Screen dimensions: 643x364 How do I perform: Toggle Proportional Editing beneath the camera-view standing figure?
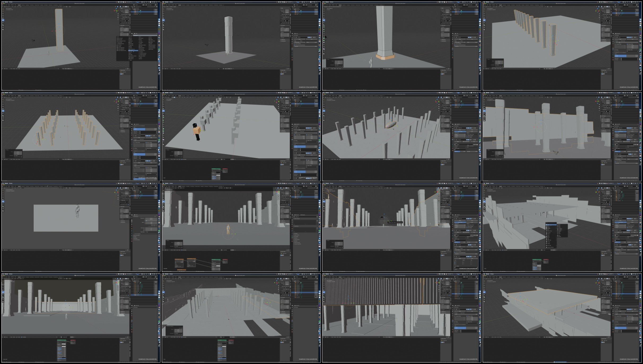click(182, 248)
